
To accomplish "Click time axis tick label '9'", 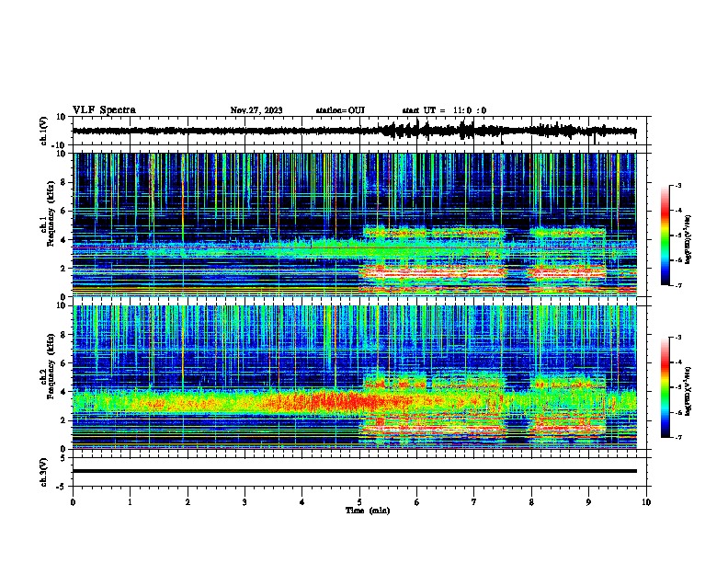I will click(x=588, y=502).
